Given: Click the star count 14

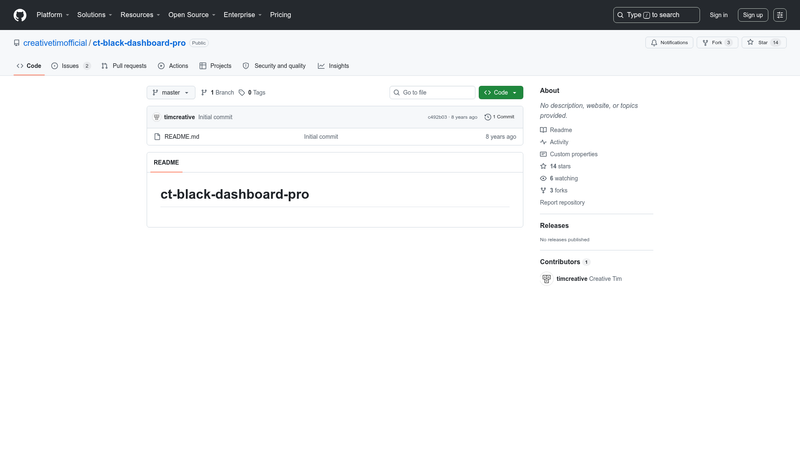Looking at the screenshot, I should tap(776, 43).
